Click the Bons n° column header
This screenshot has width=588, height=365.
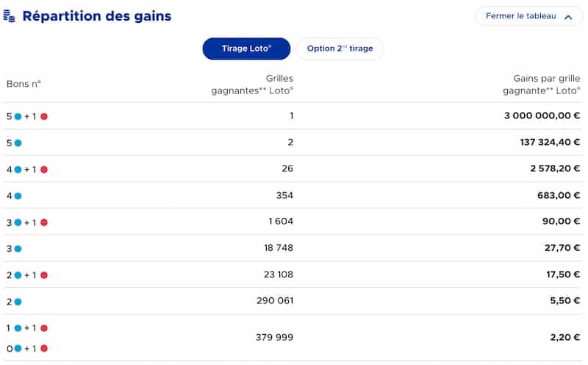pyautogui.click(x=24, y=84)
